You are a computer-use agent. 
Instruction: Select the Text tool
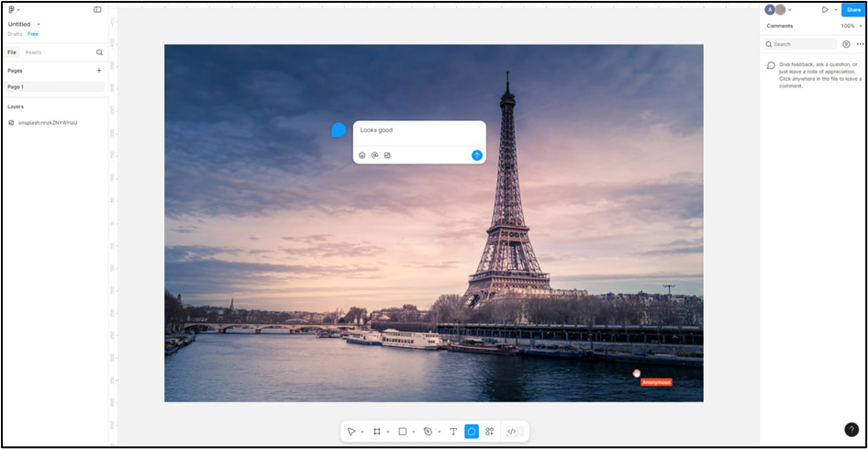pos(453,432)
